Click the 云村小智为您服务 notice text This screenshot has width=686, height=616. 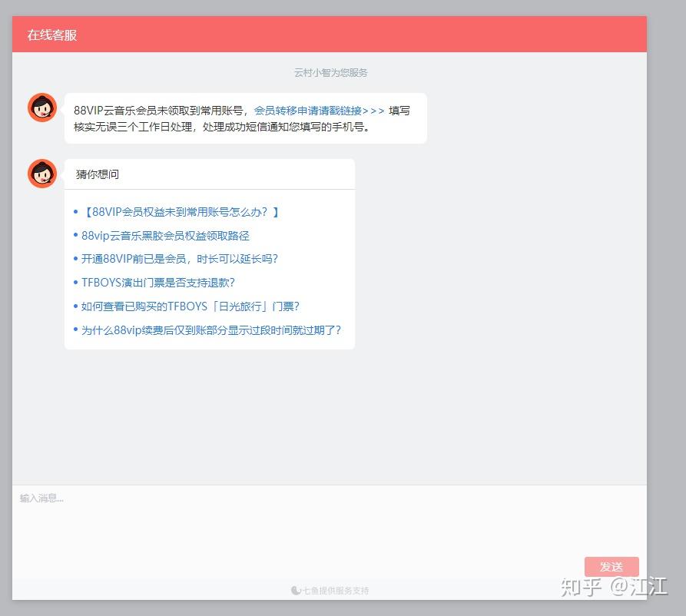331,73
